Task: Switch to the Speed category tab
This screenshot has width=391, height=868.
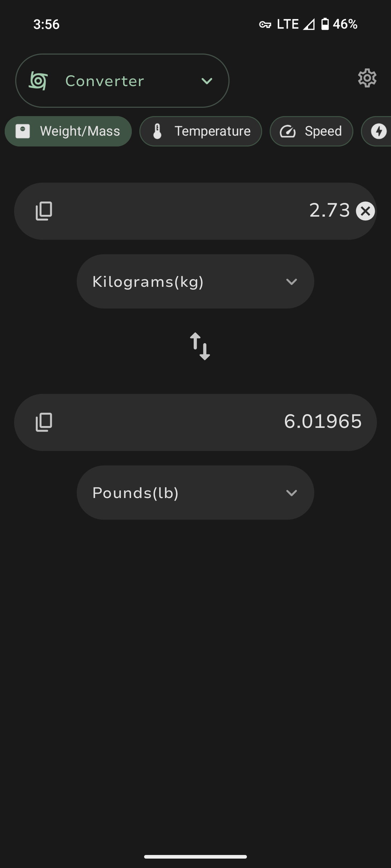Action: pyautogui.click(x=311, y=131)
